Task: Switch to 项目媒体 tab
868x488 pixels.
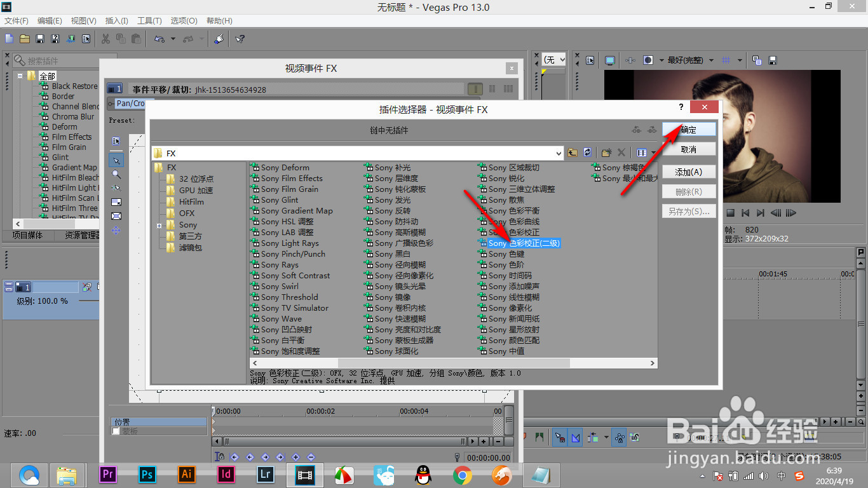Action: coord(27,235)
